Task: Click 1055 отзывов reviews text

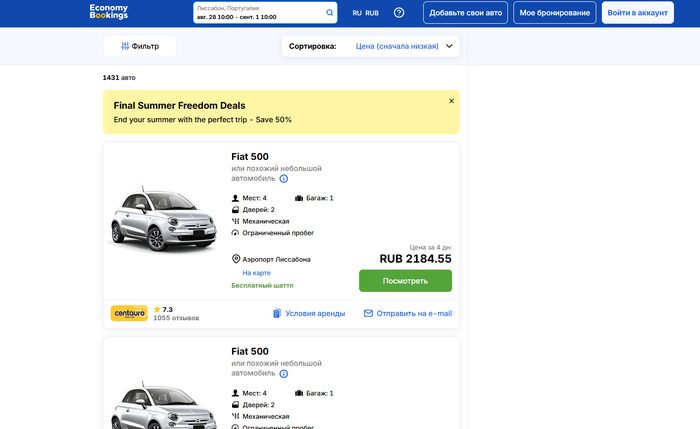Action: [176, 318]
